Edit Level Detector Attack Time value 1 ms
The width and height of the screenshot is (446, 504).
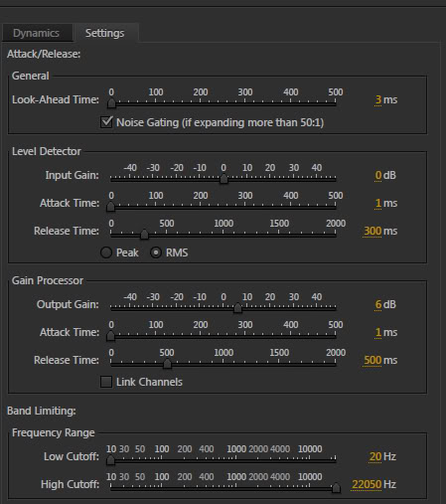point(378,203)
